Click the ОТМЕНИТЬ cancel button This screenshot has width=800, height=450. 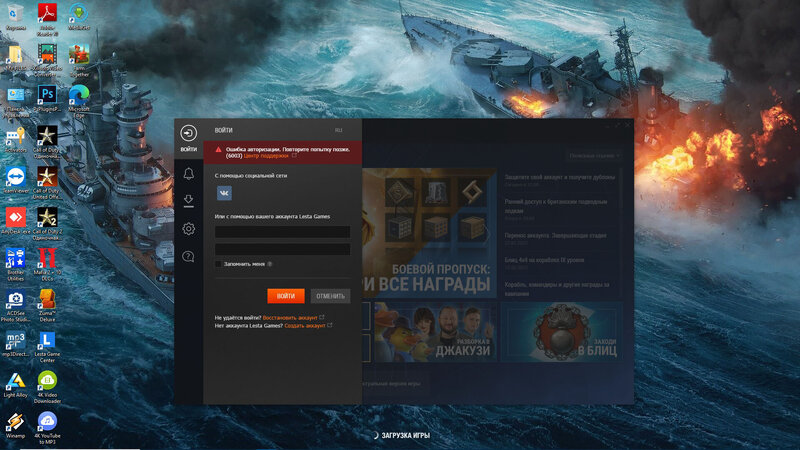click(330, 296)
